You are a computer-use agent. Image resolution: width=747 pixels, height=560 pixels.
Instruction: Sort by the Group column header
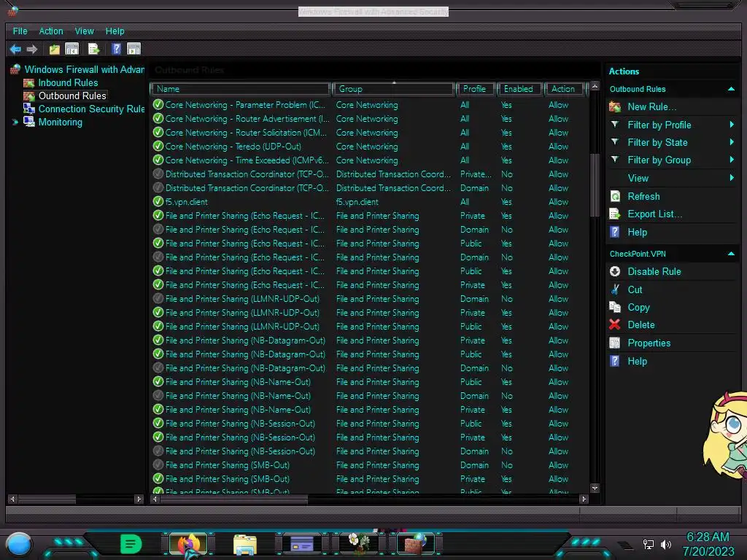pyautogui.click(x=394, y=89)
